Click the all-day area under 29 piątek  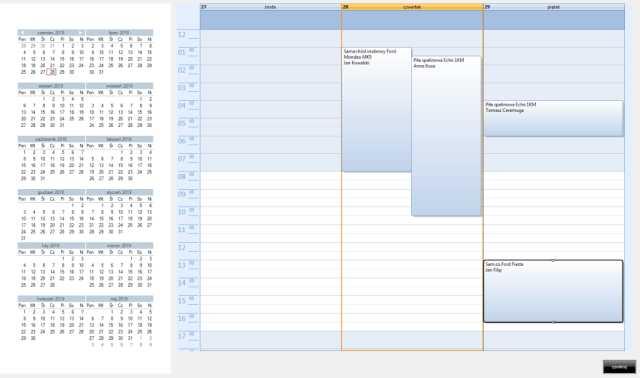[x=554, y=20]
